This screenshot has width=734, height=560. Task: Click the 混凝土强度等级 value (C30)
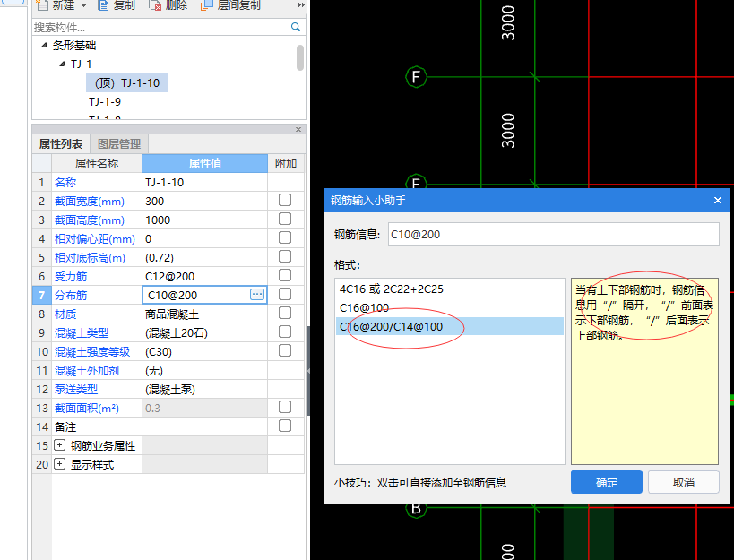[x=204, y=352]
